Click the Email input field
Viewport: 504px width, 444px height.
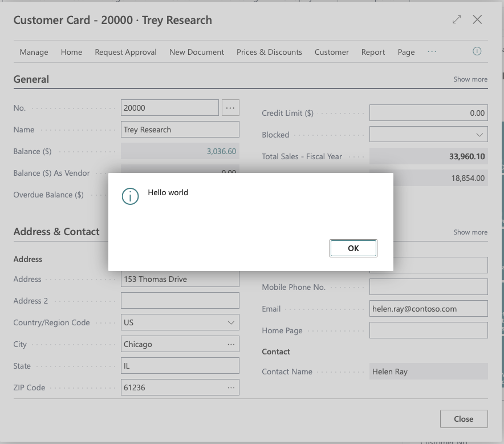coord(428,309)
